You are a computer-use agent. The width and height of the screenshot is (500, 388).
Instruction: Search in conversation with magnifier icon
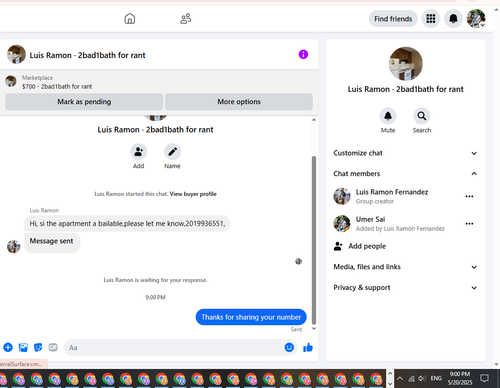point(422,116)
